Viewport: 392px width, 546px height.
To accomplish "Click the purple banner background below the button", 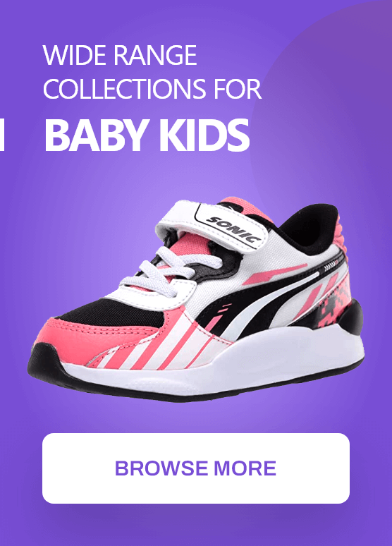I will 196,526.
